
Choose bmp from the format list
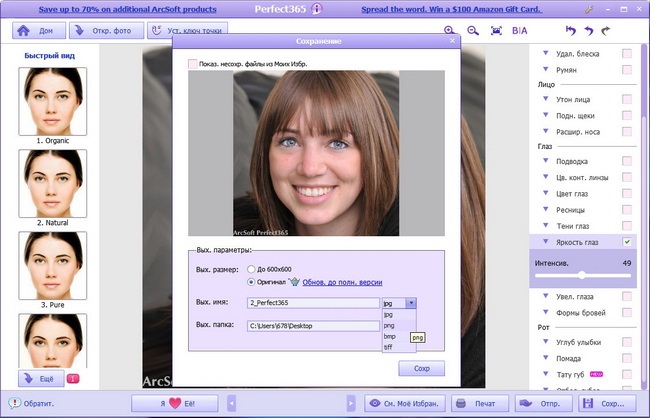399,336
